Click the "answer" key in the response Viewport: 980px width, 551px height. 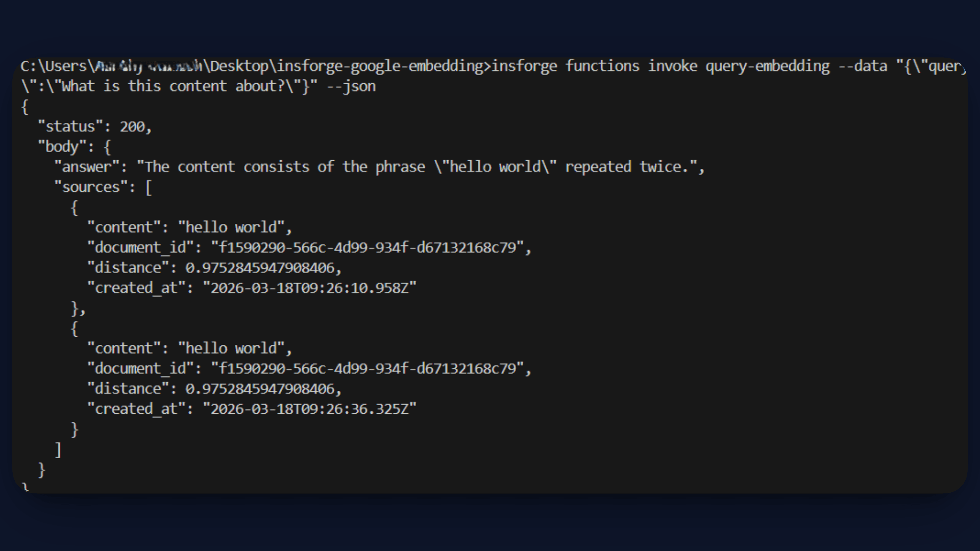click(x=87, y=167)
